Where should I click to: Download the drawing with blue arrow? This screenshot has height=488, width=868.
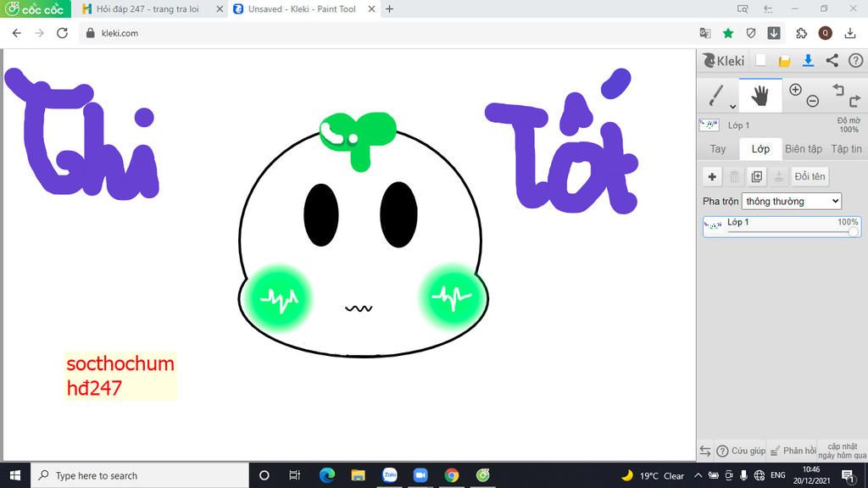(x=808, y=60)
